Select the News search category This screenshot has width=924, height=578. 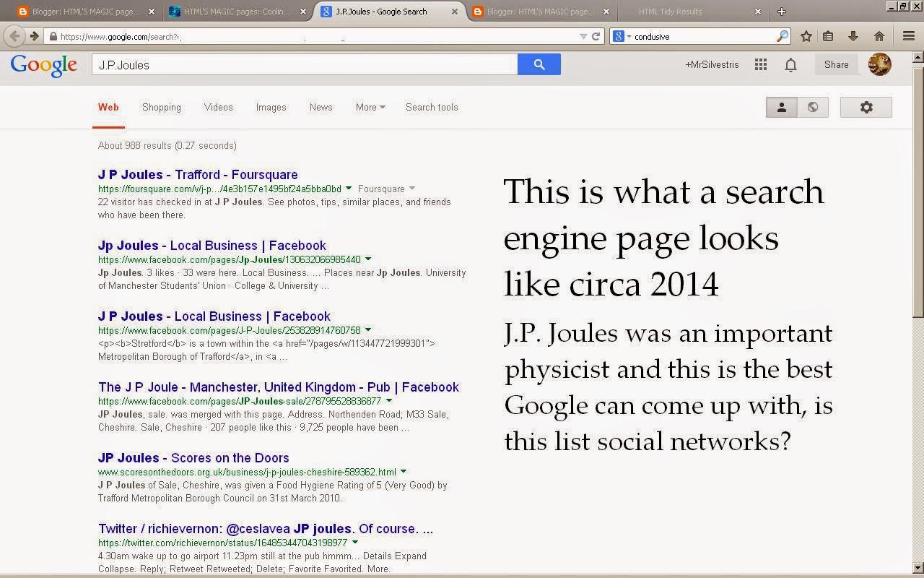(321, 107)
